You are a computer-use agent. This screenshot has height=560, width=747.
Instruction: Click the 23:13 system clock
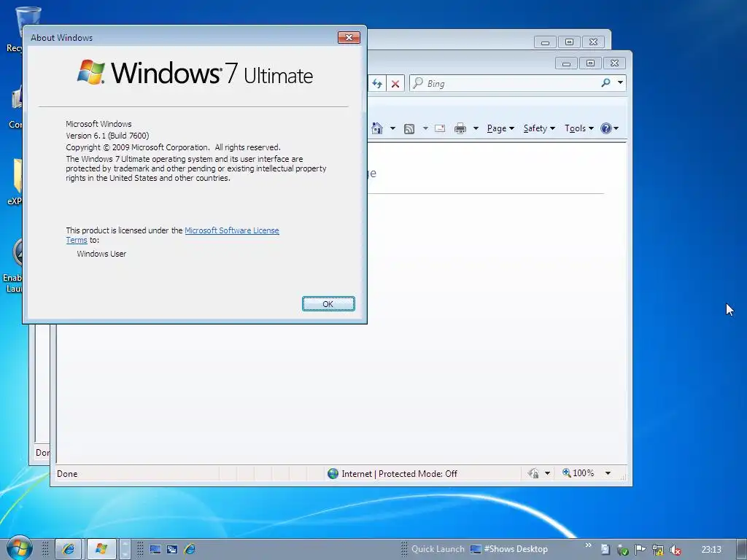tap(711, 550)
